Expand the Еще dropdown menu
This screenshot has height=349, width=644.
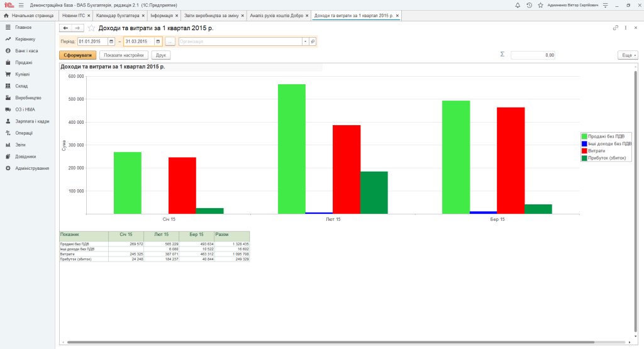[628, 55]
